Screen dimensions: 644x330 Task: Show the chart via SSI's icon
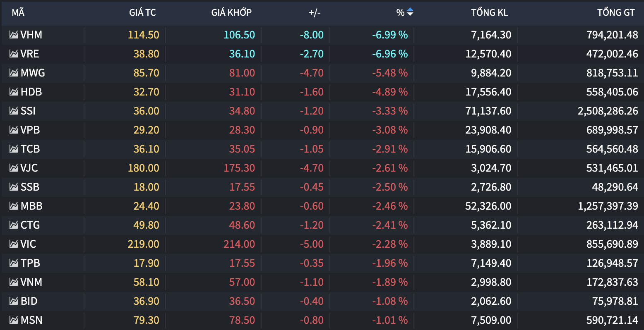[x=14, y=111]
